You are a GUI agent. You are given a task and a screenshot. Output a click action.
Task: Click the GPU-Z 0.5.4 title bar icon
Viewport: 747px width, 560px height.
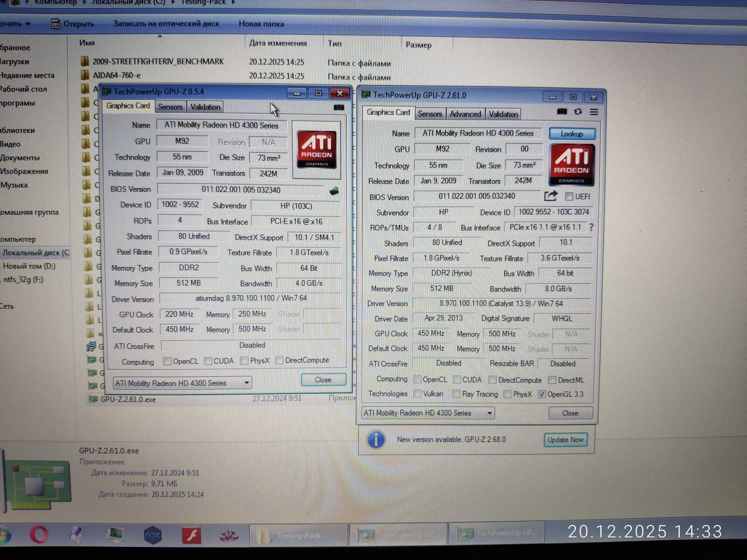coord(106,91)
